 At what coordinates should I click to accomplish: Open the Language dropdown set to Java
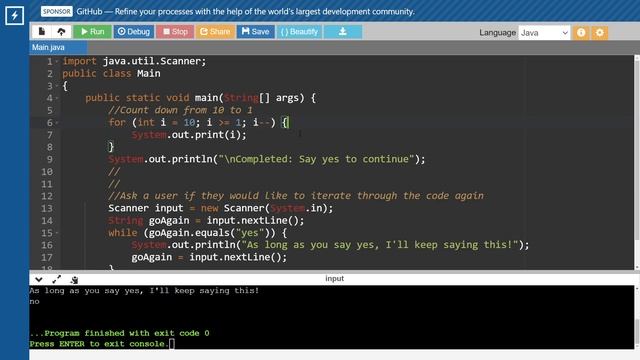[544, 33]
